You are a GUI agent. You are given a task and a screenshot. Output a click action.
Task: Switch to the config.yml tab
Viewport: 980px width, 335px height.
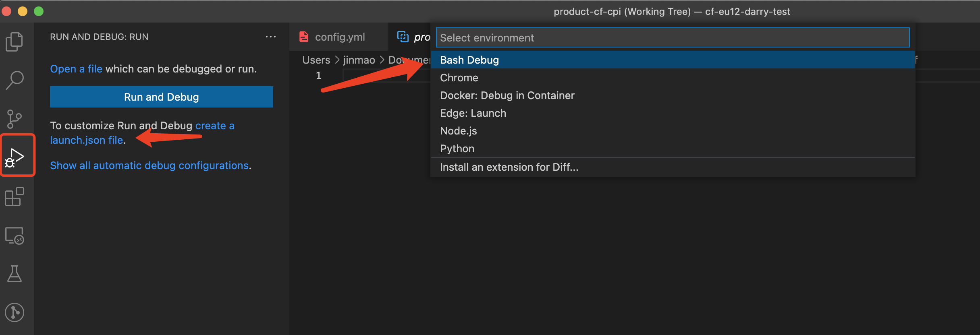(x=339, y=37)
